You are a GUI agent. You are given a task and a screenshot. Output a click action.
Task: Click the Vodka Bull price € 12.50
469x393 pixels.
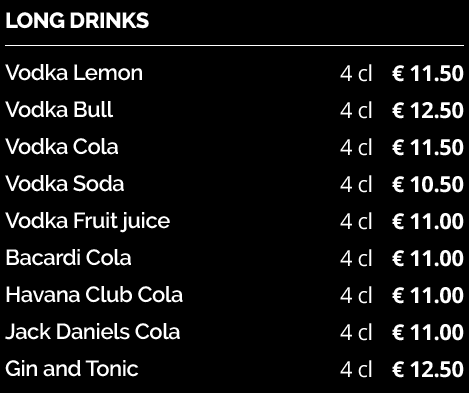coord(428,111)
